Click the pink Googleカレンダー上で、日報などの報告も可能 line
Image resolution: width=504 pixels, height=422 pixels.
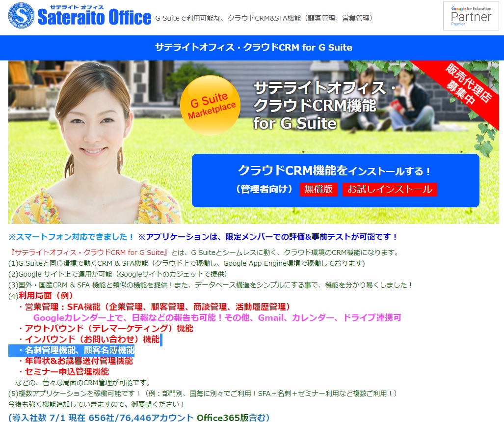217,318
